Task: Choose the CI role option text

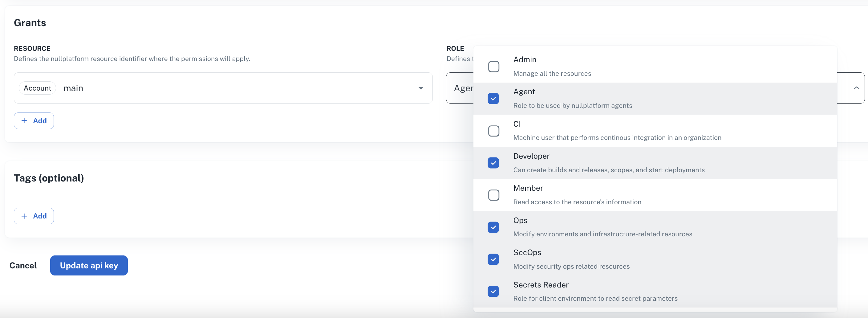Action: click(517, 124)
